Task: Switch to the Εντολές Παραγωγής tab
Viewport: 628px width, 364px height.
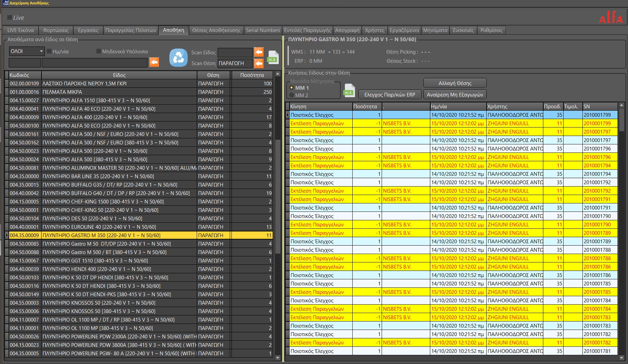Action: (x=307, y=30)
